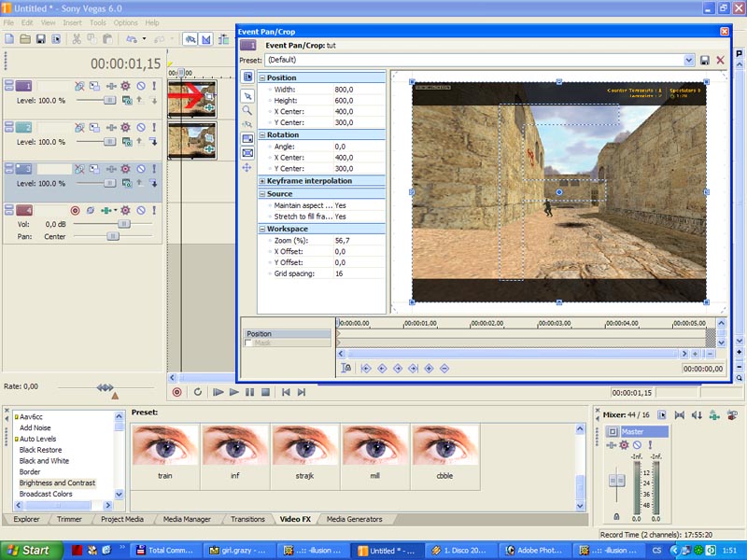Open Track Motion icon on track 2

tap(95, 127)
